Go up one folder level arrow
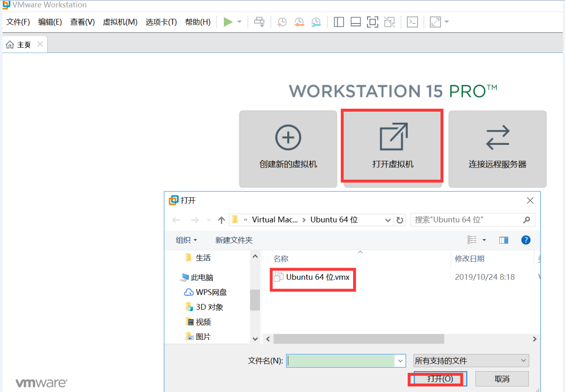The image size is (565, 392). [x=221, y=220]
